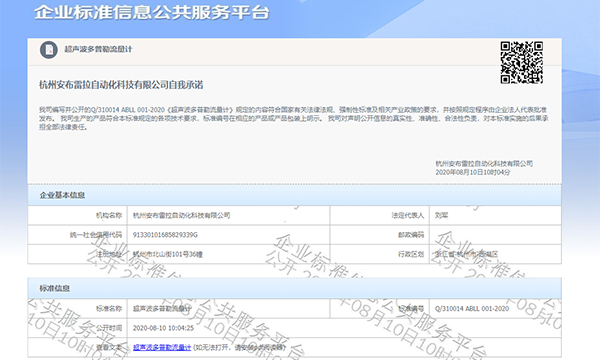The height and width of the screenshot is (360, 600).
Task: Click the 行政区划 value cell
Action: coord(495,254)
